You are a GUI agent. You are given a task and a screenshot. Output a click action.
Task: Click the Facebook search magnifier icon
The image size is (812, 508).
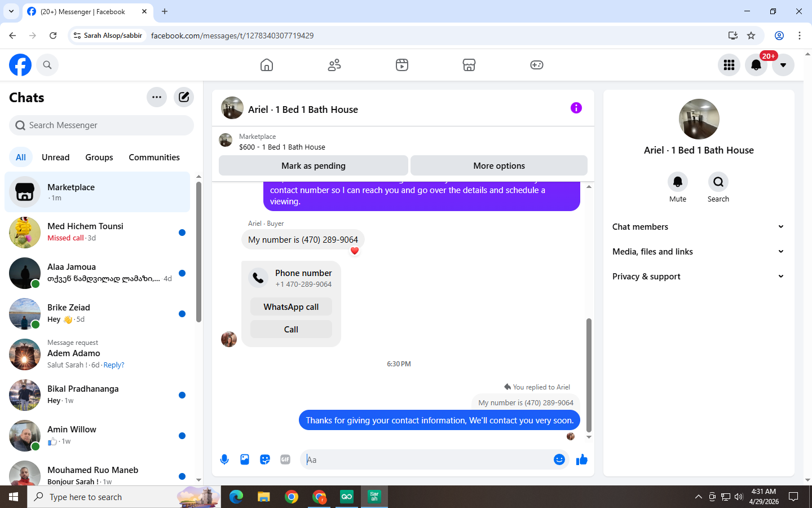[47, 65]
